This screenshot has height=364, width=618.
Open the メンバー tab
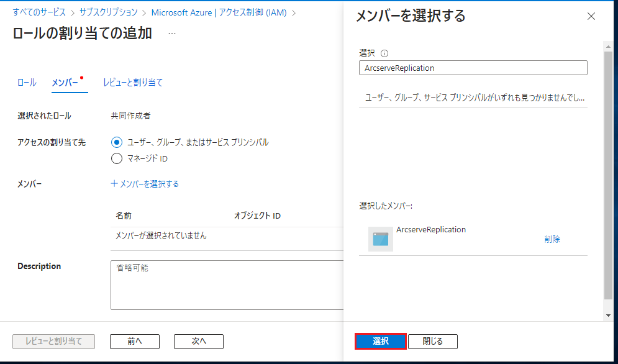65,83
